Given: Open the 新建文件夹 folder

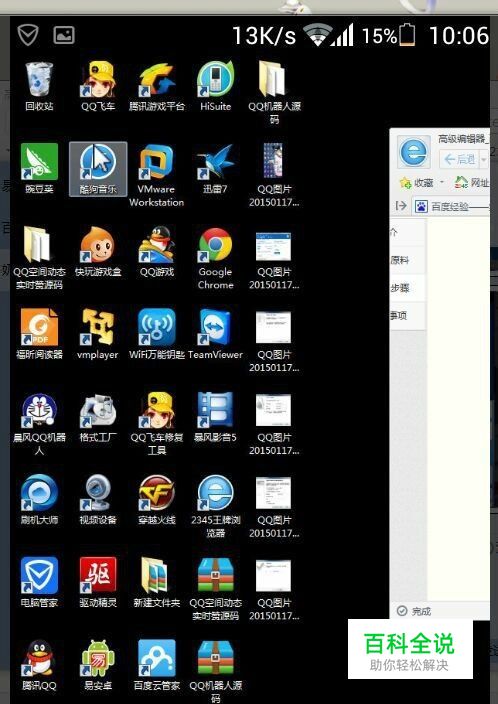Looking at the screenshot, I should (157, 582).
